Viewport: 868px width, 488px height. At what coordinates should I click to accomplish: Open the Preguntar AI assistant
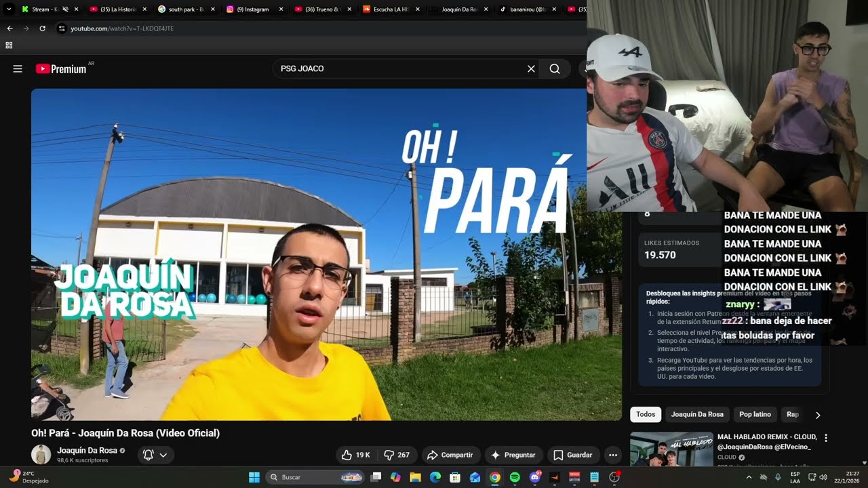pyautogui.click(x=513, y=455)
